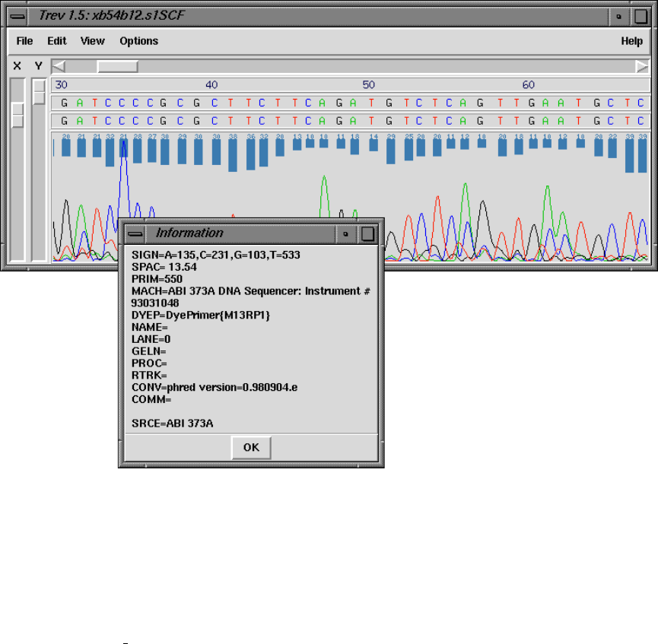658x644 pixels.
Task: Click the horizontal scrollbar's left arrow
Action: (59, 66)
